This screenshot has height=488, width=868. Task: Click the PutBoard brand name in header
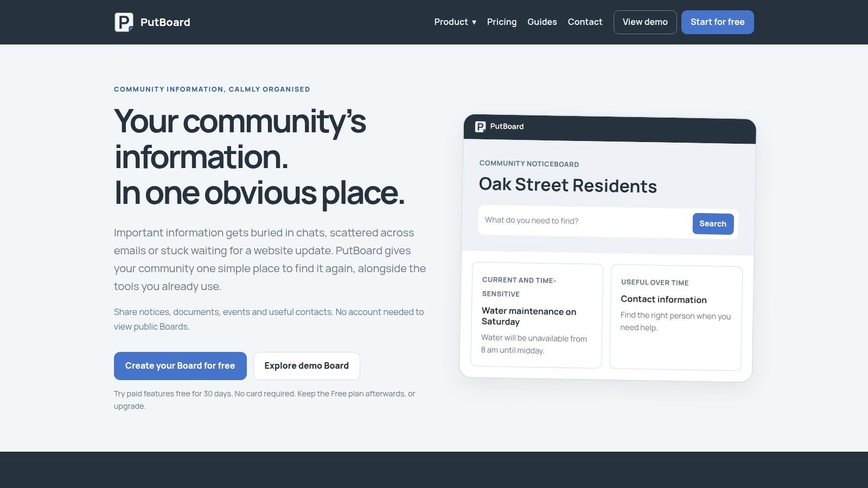click(165, 22)
